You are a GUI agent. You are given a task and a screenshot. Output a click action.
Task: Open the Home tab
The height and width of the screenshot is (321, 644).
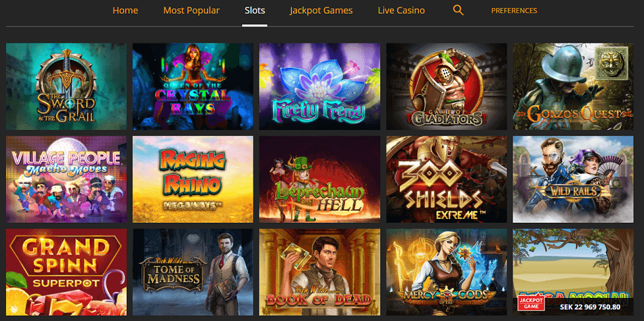tap(125, 11)
